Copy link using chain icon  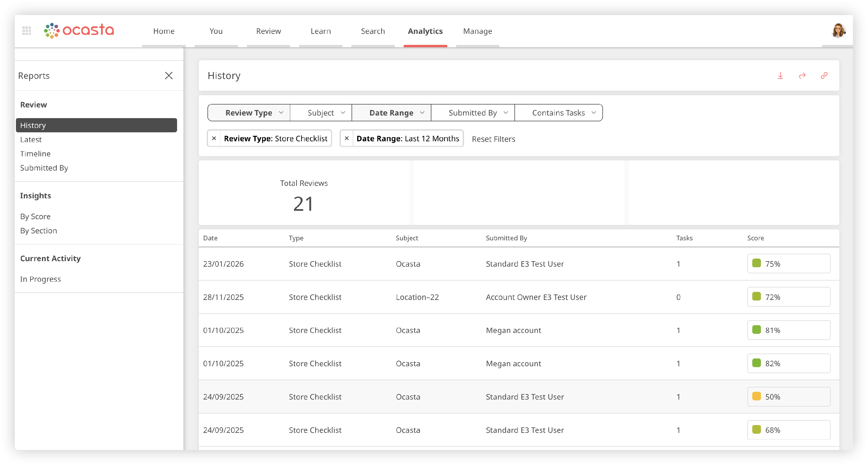pyautogui.click(x=824, y=76)
